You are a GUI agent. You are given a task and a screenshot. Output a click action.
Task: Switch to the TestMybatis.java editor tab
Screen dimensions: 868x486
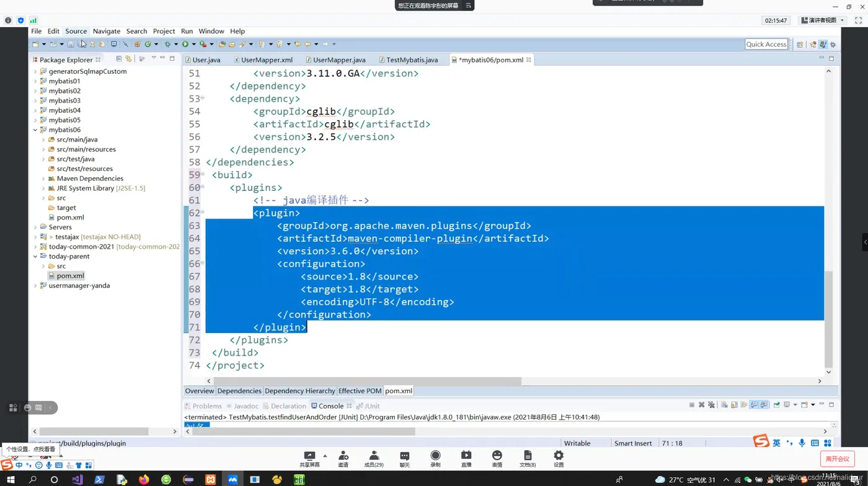[x=408, y=60]
